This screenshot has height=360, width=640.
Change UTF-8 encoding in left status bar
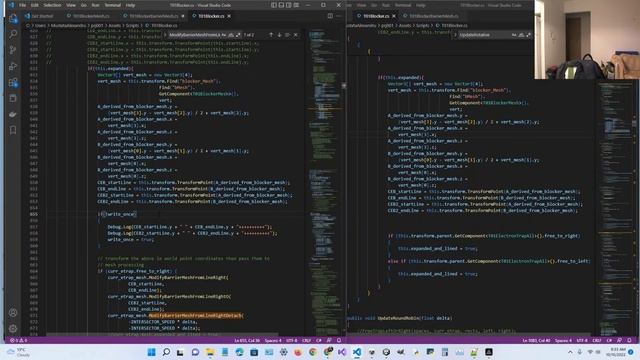291,340
